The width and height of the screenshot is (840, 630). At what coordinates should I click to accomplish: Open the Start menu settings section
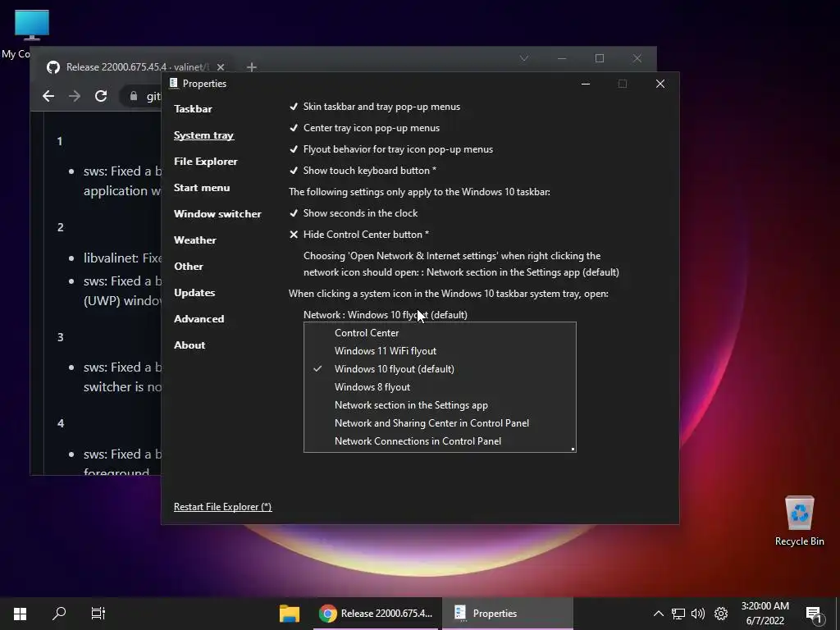click(x=202, y=188)
